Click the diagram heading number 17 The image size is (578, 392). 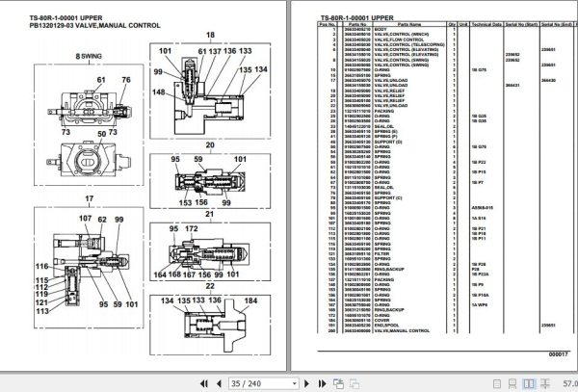click(90, 199)
